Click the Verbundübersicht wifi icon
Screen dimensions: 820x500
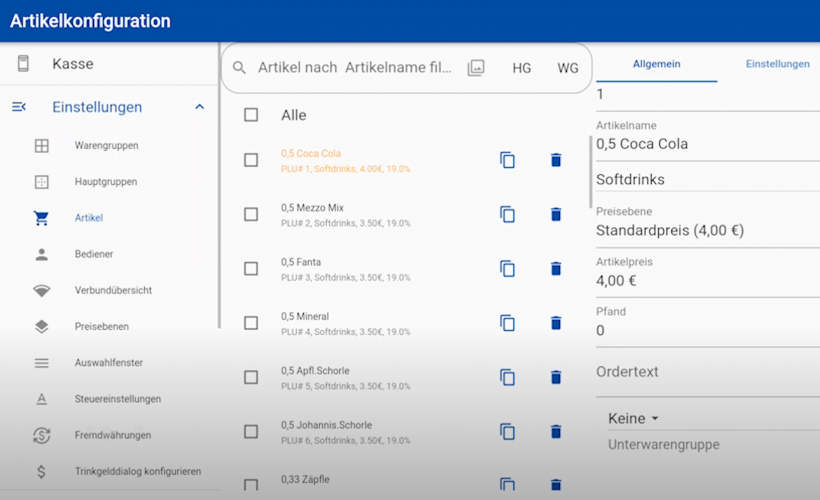42,290
